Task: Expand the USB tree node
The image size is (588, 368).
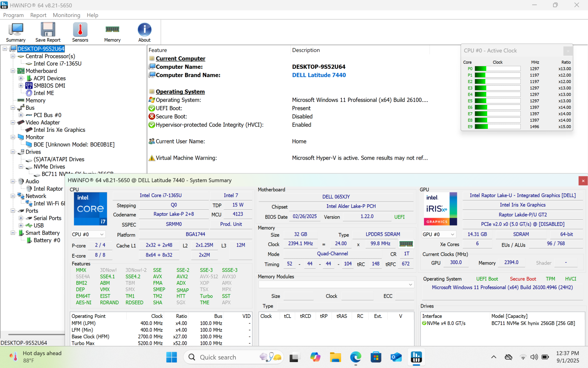Action: point(21,225)
